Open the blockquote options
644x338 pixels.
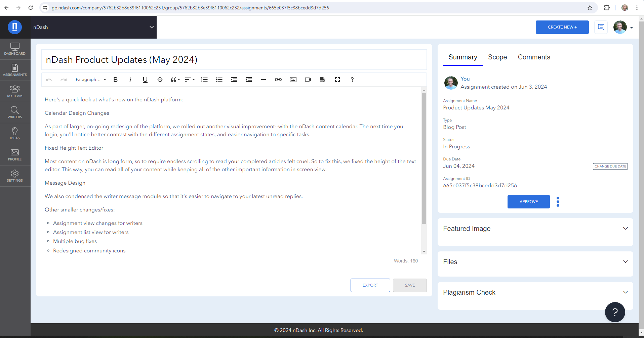coord(175,80)
